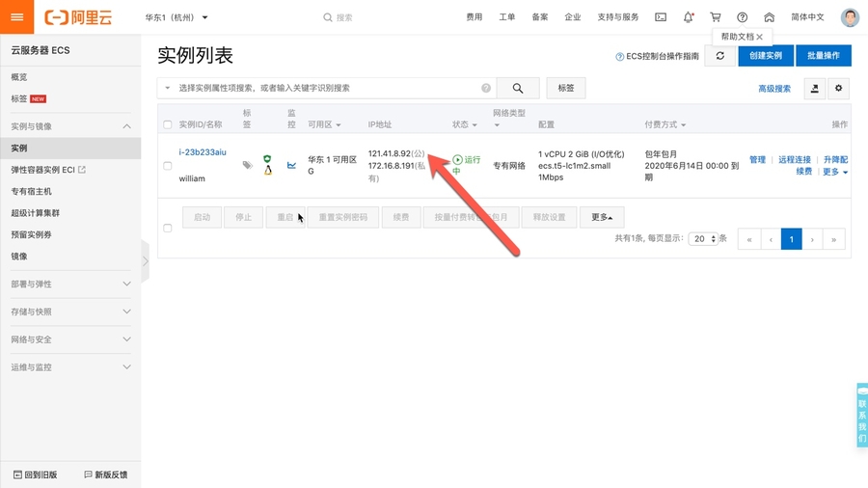This screenshot has width=868, height=488.
Task: Select checkbox for instance i-23b233aiu row
Action: click(168, 166)
